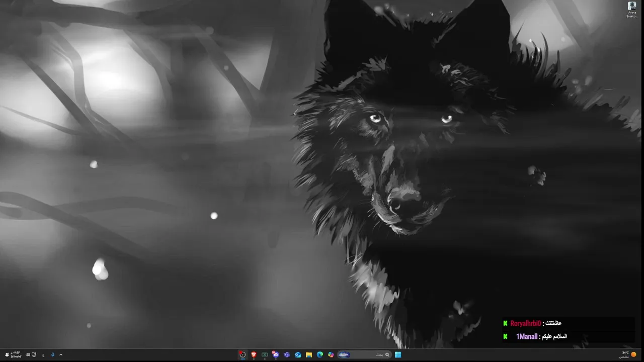
Task: Launch Microsoft Edge from the taskbar
Action: click(320, 354)
